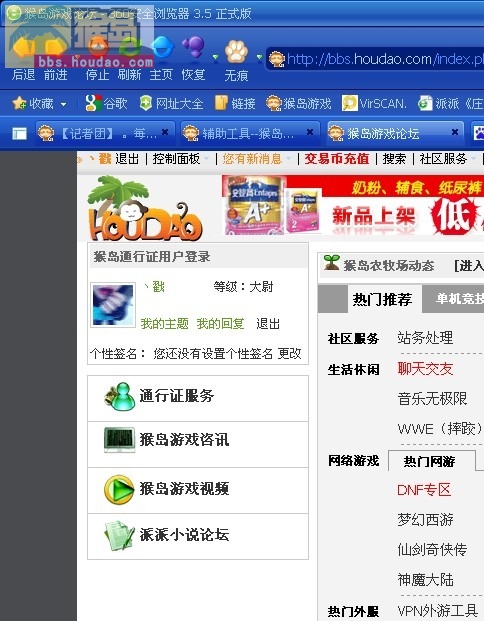Open the 网址大全 bookmark

pyautogui.click(x=171, y=103)
